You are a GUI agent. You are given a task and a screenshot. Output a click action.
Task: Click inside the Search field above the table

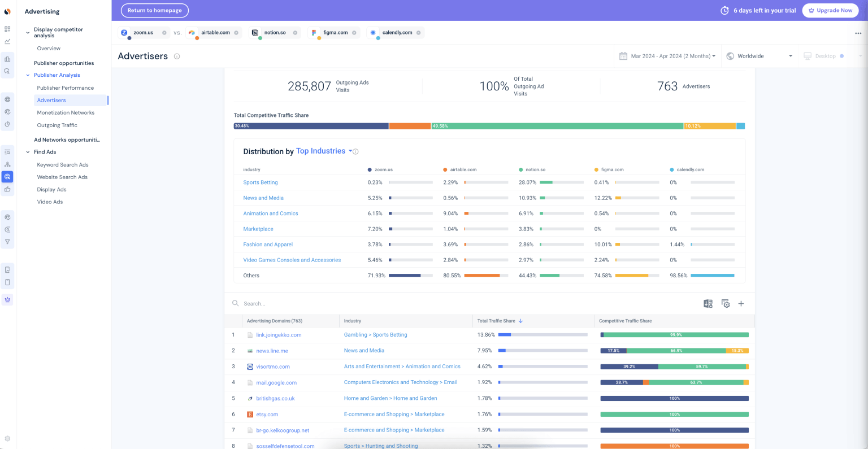[283, 303]
